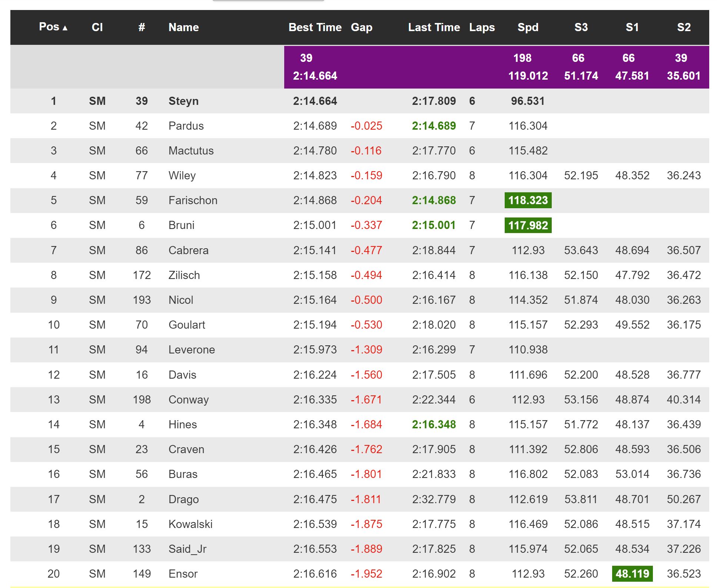Sort by the S3 column header
Image resolution: width=717 pixels, height=588 pixels.
coord(581,27)
